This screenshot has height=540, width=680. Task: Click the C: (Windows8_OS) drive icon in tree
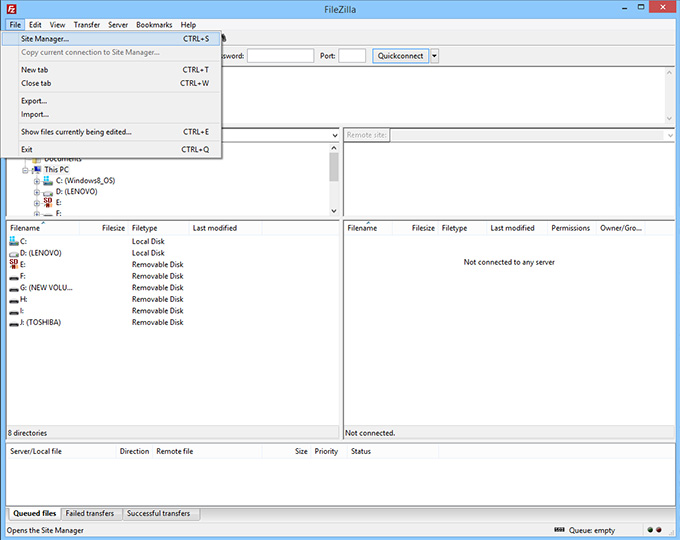pyautogui.click(x=48, y=180)
